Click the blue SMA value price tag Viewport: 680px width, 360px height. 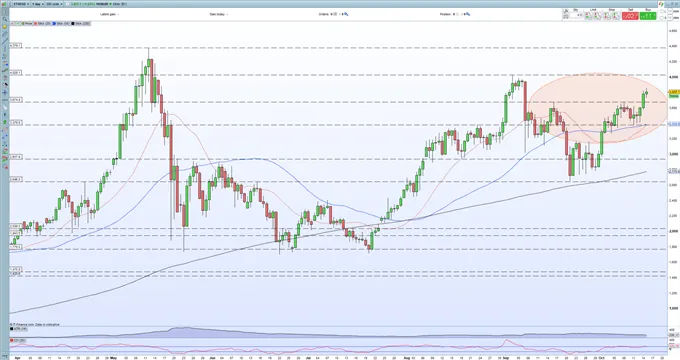click(673, 124)
